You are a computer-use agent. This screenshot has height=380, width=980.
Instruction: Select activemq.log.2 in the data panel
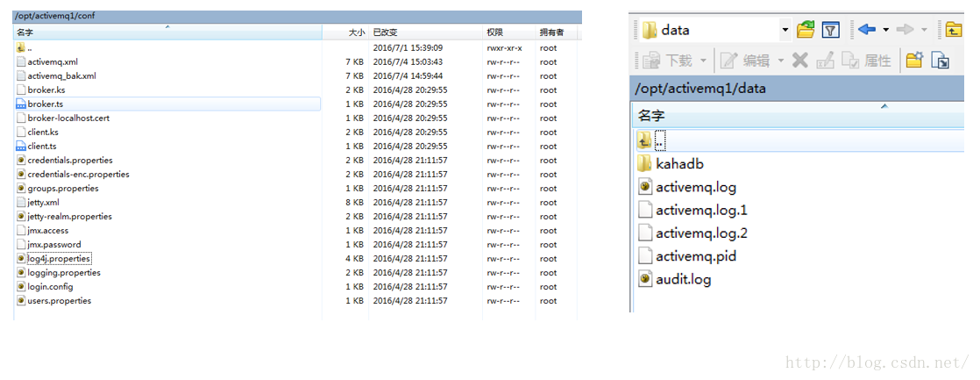(701, 233)
